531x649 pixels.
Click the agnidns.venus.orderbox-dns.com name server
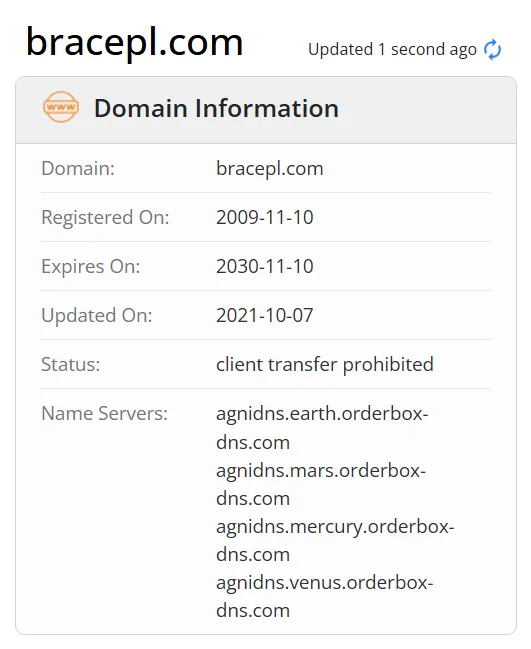[324, 596]
